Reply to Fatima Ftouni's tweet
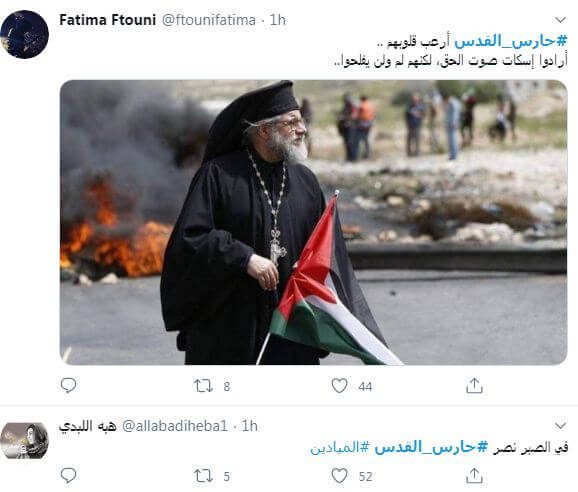 coord(68,385)
